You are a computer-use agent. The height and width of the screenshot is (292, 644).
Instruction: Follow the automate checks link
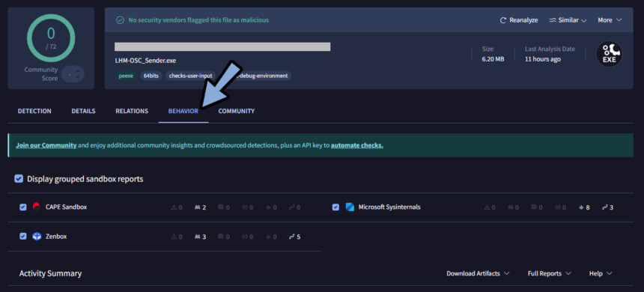[357, 145]
